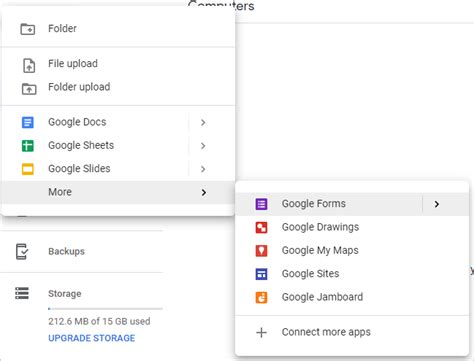474x361 pixels.
Task: Expand the Google Slides submenu arrow
Action: [x=203, y=169]
